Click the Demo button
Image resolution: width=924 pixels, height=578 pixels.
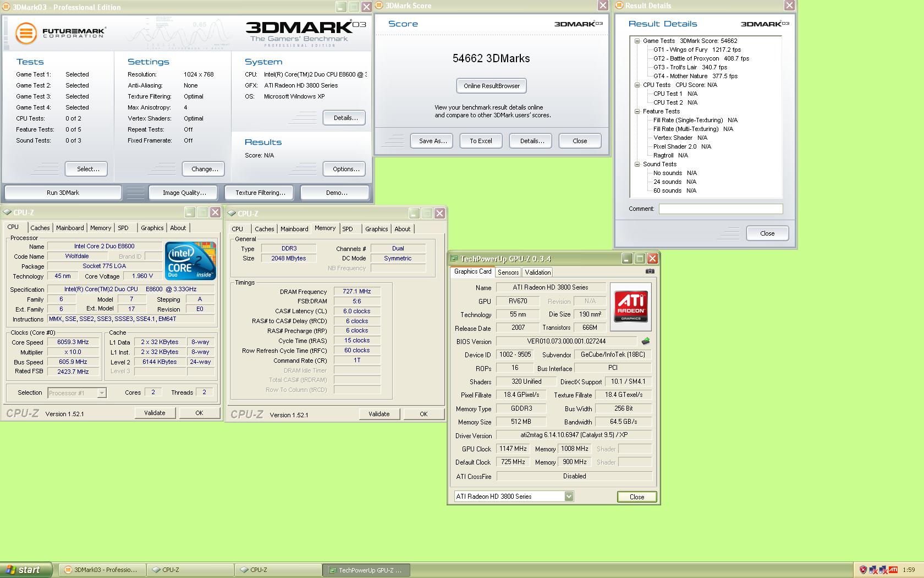336,193
